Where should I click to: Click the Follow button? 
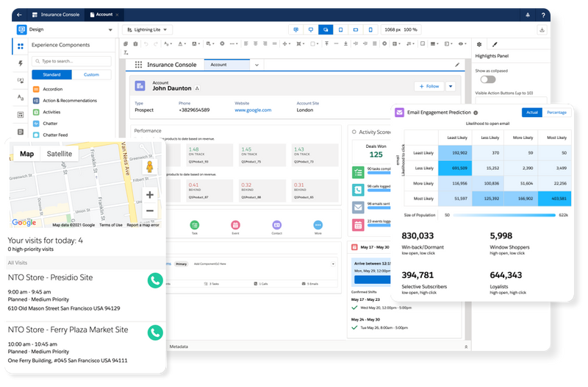429,86
